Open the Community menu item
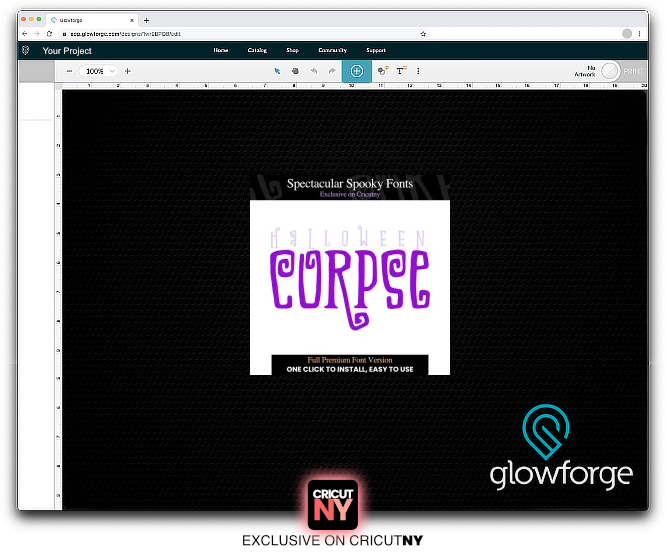 (333, 50)
